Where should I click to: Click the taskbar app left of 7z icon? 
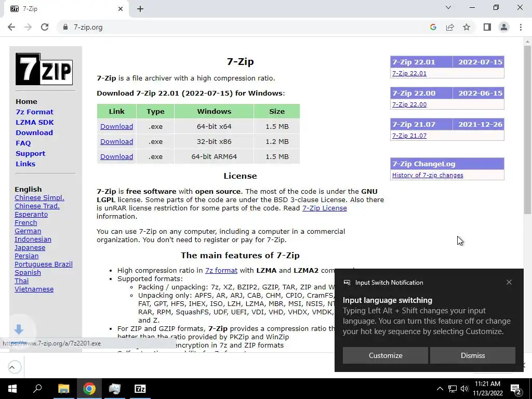tap(115, 389)
